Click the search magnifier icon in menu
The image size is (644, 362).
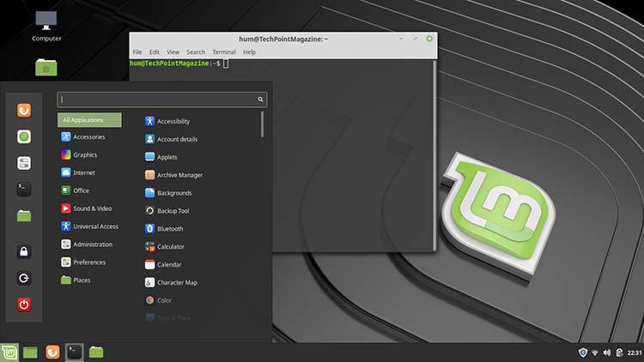point(260,100)
